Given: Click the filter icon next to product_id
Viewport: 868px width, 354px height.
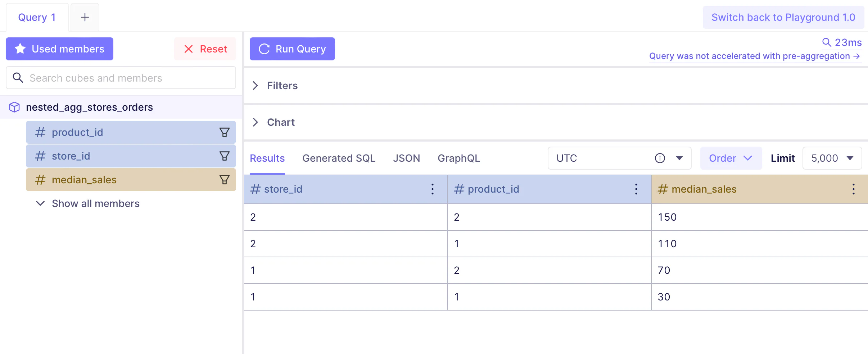Looking at the screenshot, I should pyautogui.click(x=224, y=132).
